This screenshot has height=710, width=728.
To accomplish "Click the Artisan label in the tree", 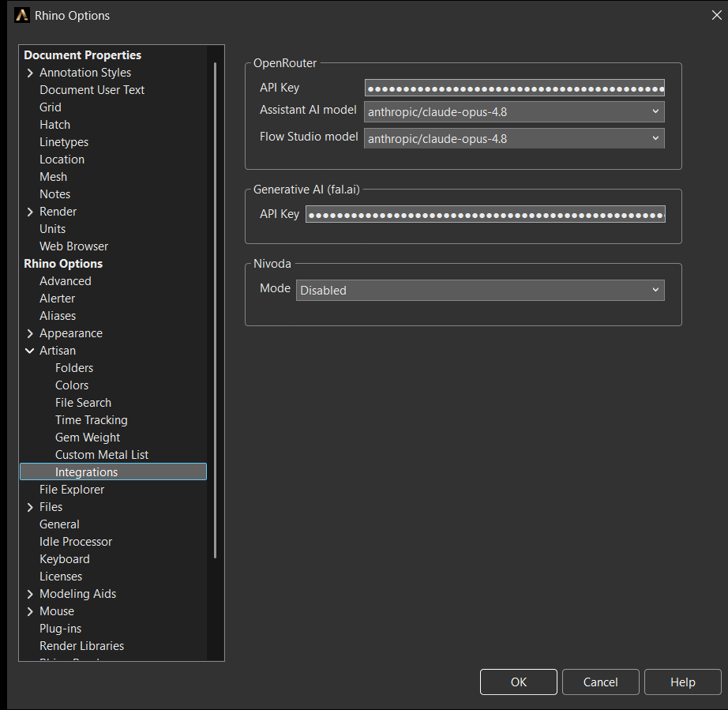I will pos(58,351).
